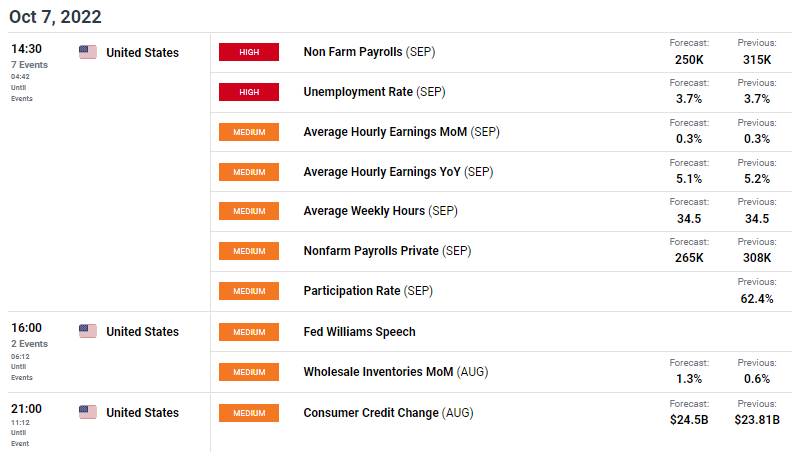The height and width of the screenshot is (455, 792).
Task: Click MEDIUM badge beside Fed Williams Speech
Action: tap(249, 332)
